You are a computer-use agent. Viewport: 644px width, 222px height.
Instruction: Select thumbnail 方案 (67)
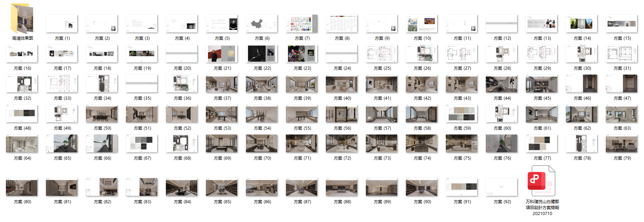[x=142, y=144]
